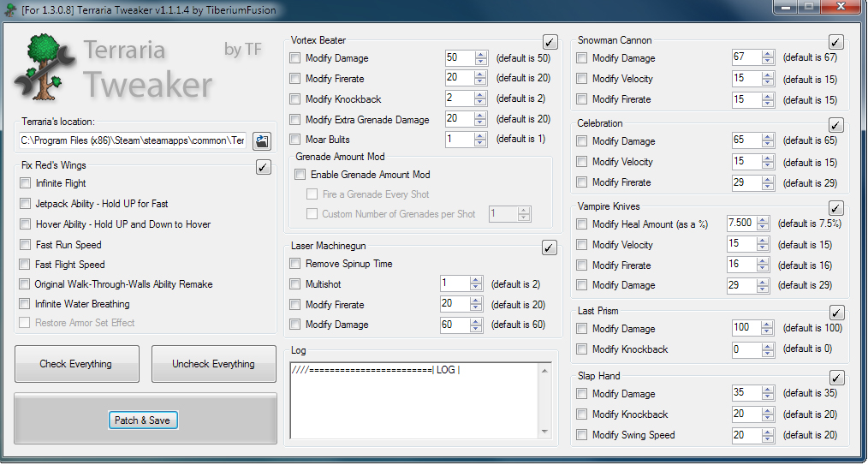Decrease Laser Machinegun damage with down arrow
Screen dimensions: 868x465
[x=476, y=328]
